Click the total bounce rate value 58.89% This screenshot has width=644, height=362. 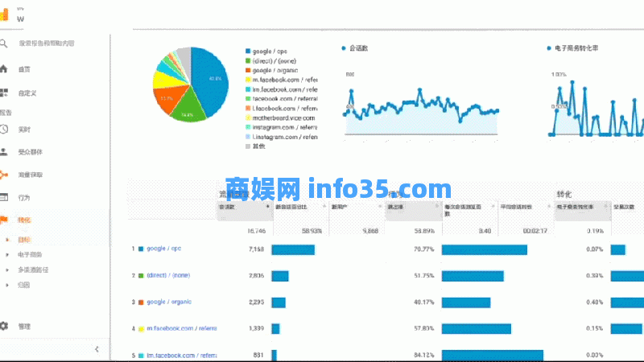click(424, 231)
